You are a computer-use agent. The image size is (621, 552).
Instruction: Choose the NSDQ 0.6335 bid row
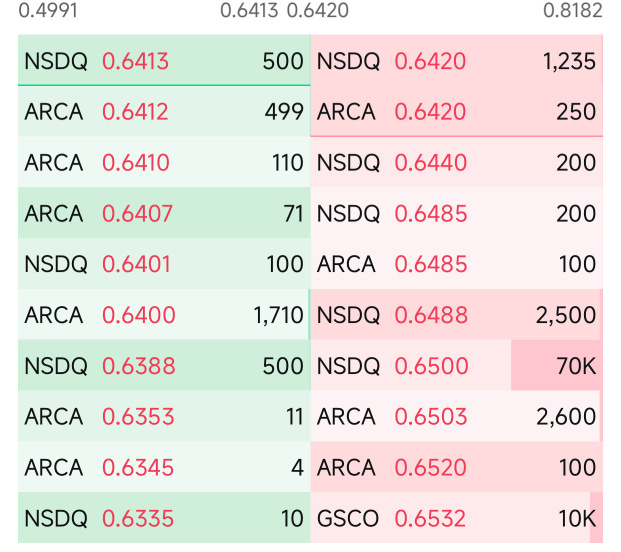[164, 518]
